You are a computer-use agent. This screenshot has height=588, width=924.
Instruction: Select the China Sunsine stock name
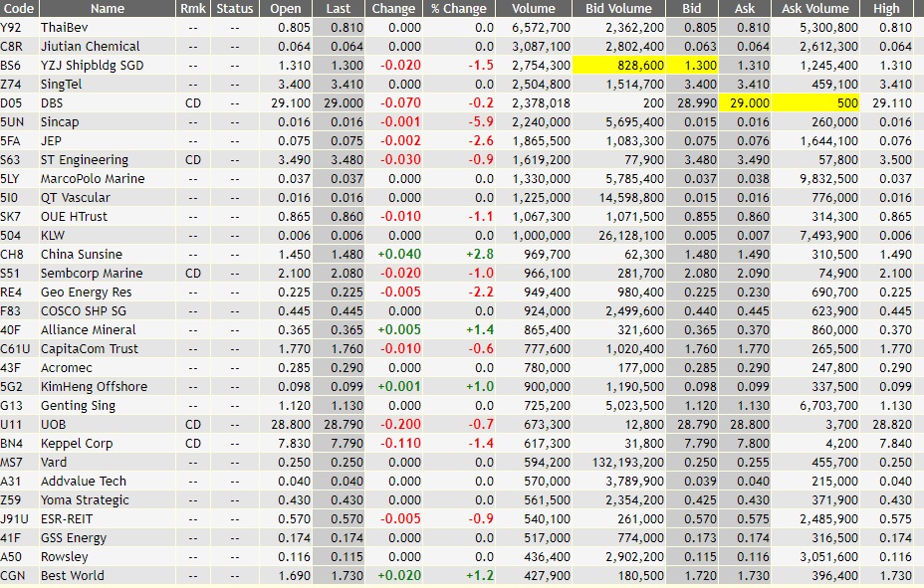click(82, 255)
